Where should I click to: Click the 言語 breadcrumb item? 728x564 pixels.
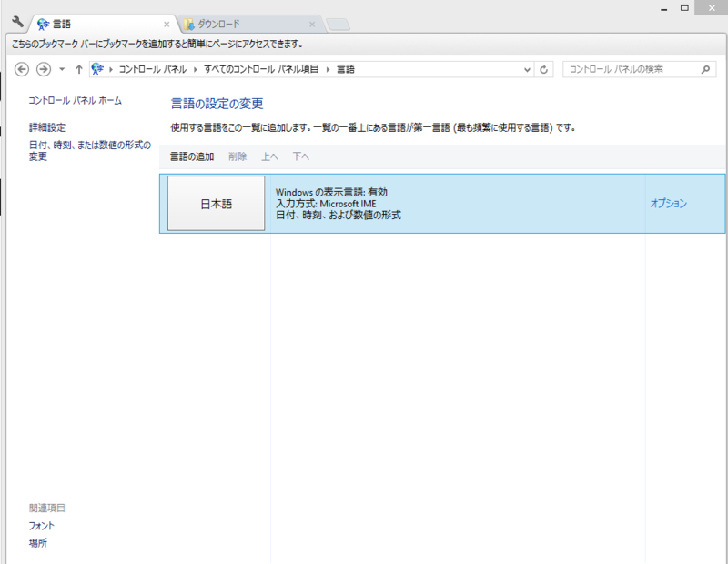346,69
